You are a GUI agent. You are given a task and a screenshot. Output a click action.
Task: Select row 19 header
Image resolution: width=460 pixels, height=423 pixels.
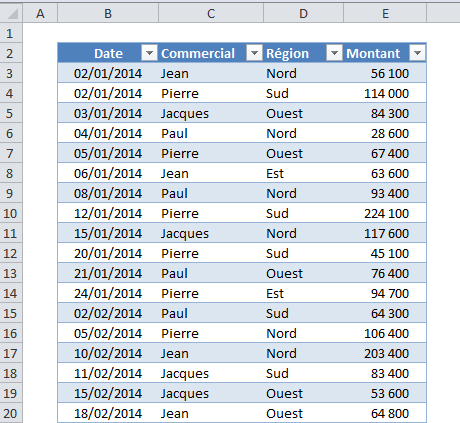11,393
